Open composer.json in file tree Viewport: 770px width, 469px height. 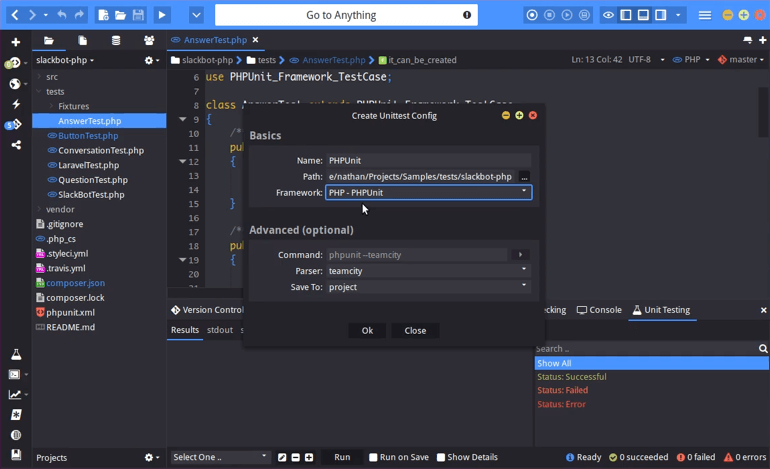pos(75,283)
